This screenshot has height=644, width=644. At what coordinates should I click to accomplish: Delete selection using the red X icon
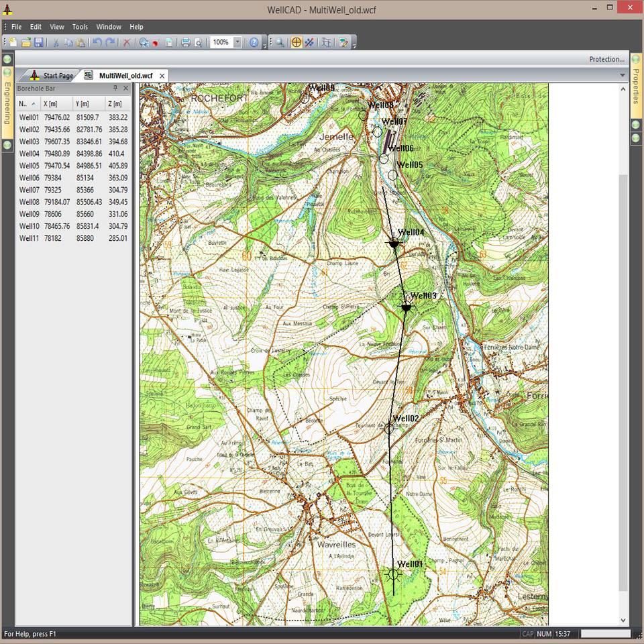coord(126,42)
